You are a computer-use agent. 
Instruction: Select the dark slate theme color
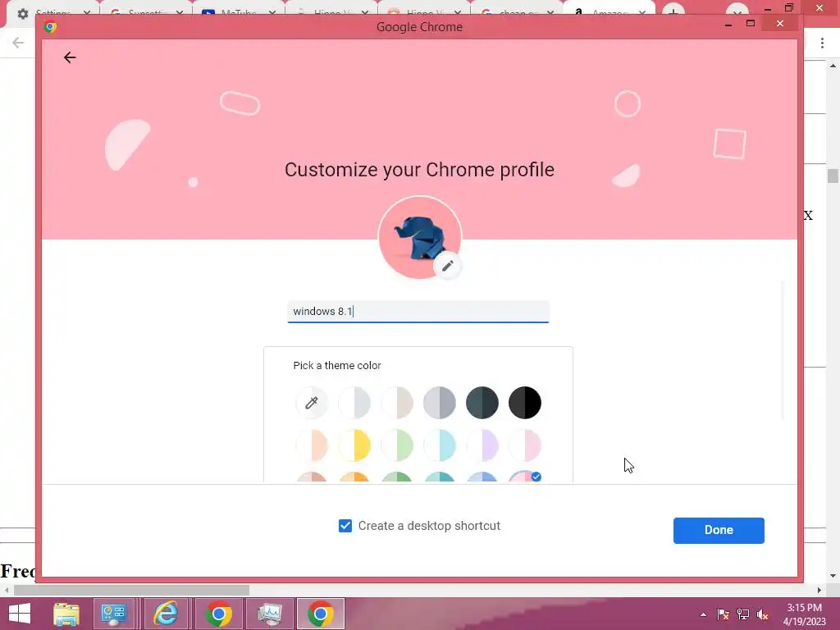pyautogui.click(x=482, y=402)
